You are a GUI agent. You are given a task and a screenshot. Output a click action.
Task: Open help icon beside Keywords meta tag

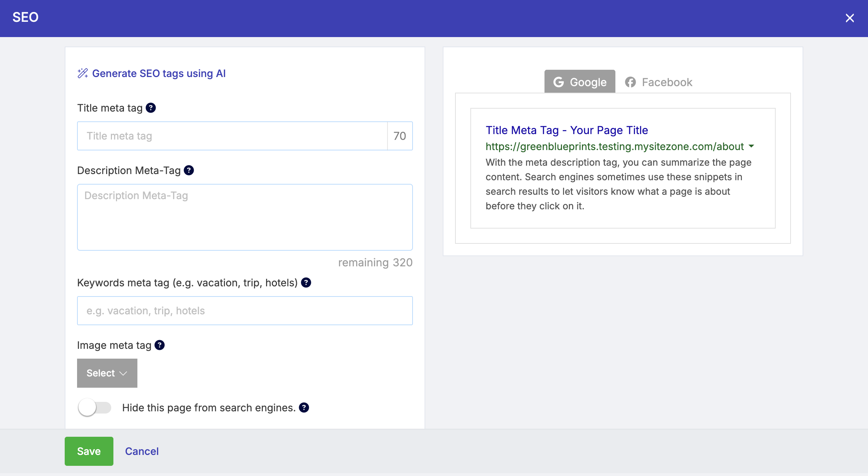pyautogui.click(x=306, y=283)
